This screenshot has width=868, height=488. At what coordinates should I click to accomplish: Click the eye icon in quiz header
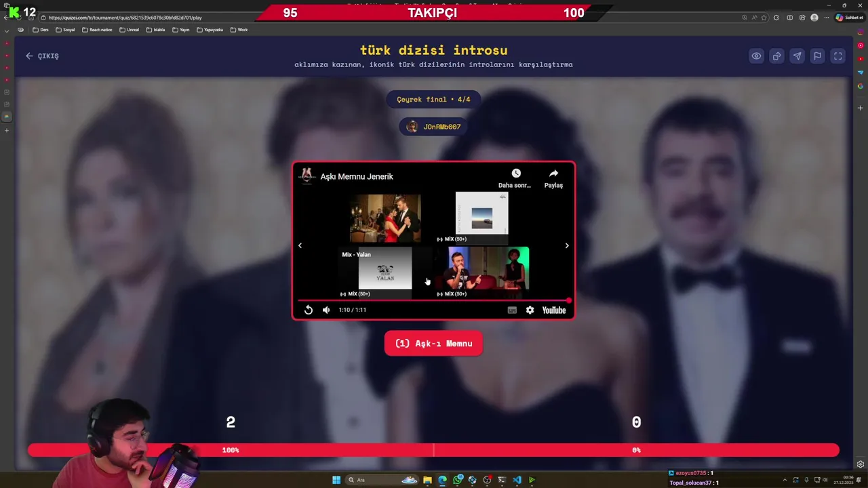756,56
